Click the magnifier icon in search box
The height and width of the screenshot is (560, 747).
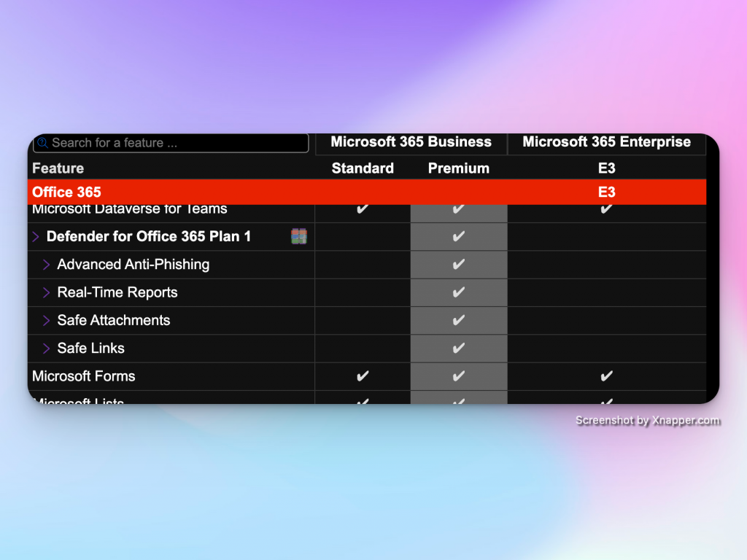42,143
